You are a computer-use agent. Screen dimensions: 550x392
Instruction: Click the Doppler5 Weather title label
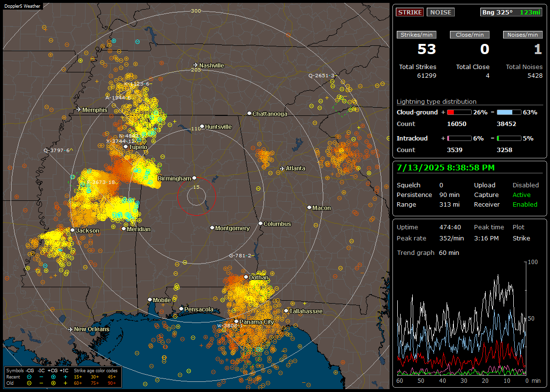click(22, 6)
